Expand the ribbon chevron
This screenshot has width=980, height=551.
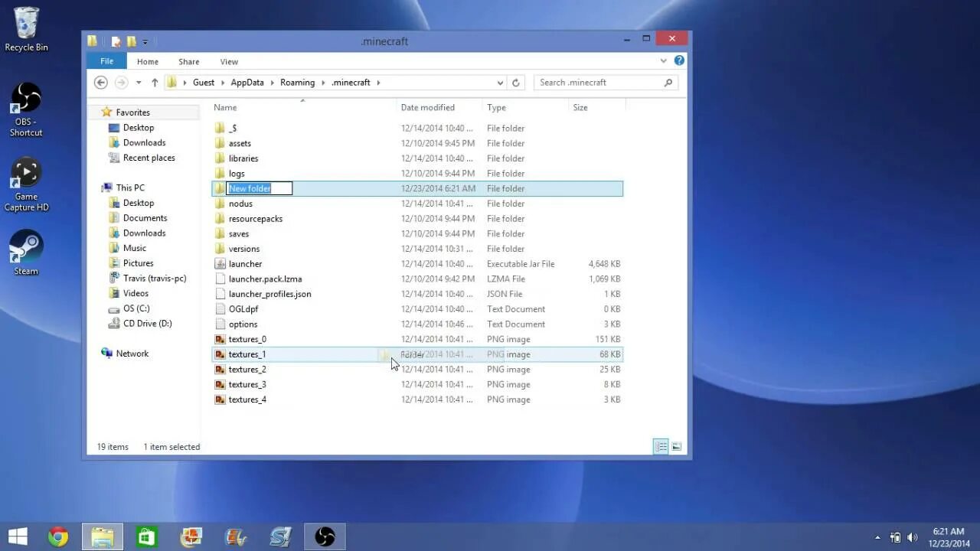(x=663, y=60)
